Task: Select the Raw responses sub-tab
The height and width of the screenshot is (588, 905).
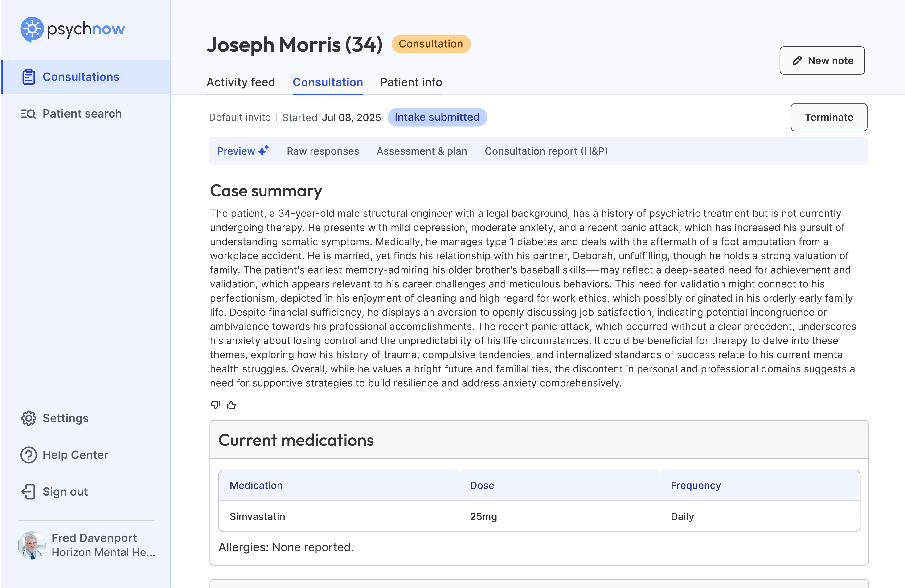Action: 323,151
